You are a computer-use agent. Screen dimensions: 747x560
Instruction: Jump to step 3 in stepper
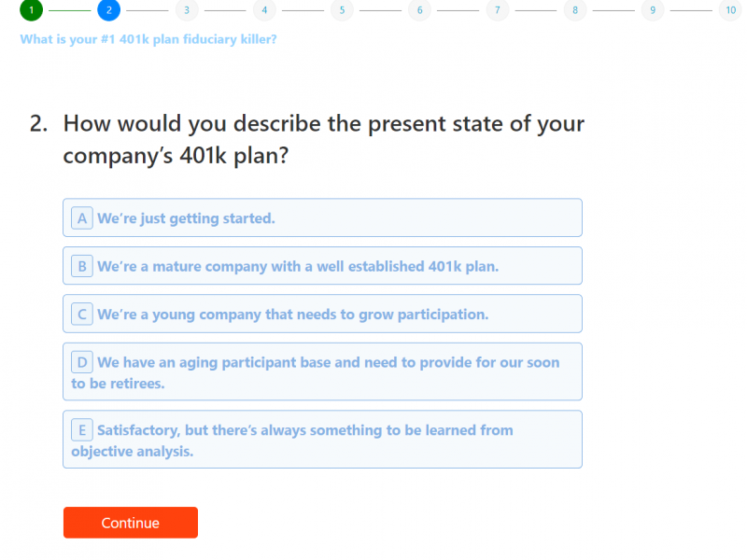point(186,10)
